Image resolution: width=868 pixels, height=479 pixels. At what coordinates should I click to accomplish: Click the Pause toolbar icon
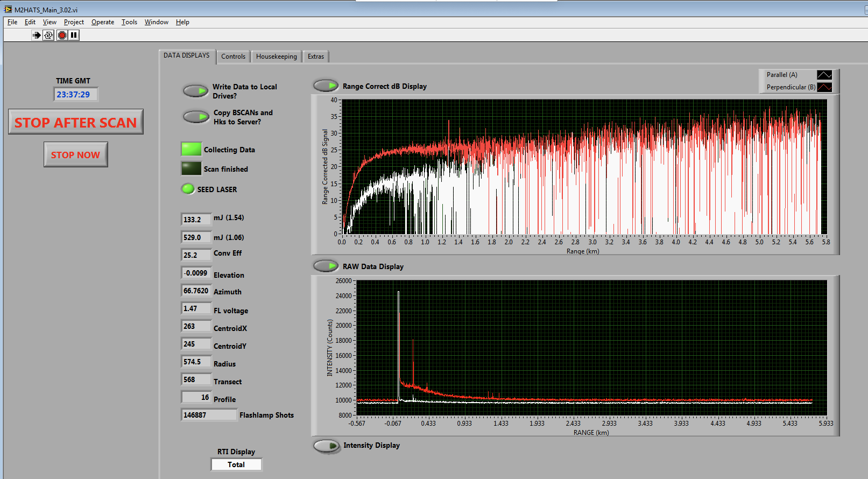click(74, 35)
